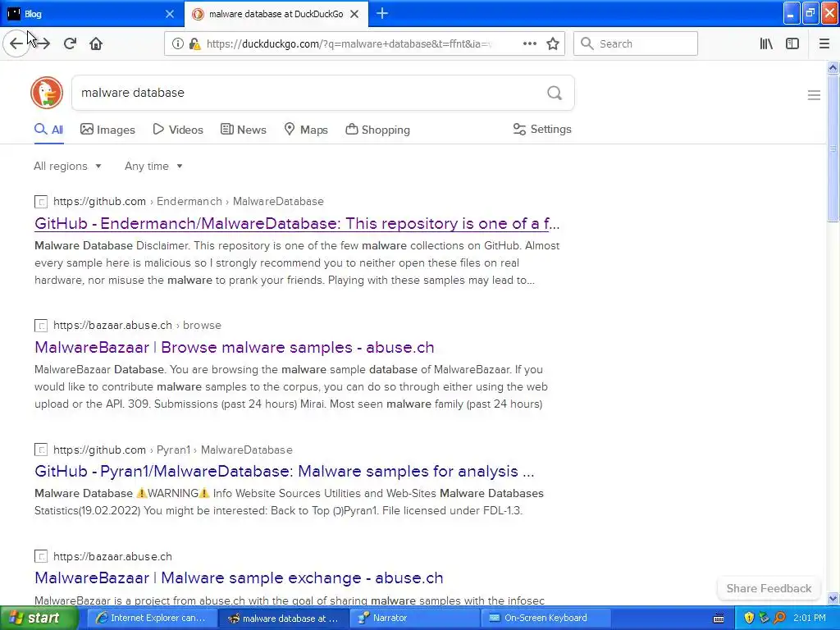Click favicon beside bazaar.abuse.ch browse result
840x630 pixels.
point(41,325)
